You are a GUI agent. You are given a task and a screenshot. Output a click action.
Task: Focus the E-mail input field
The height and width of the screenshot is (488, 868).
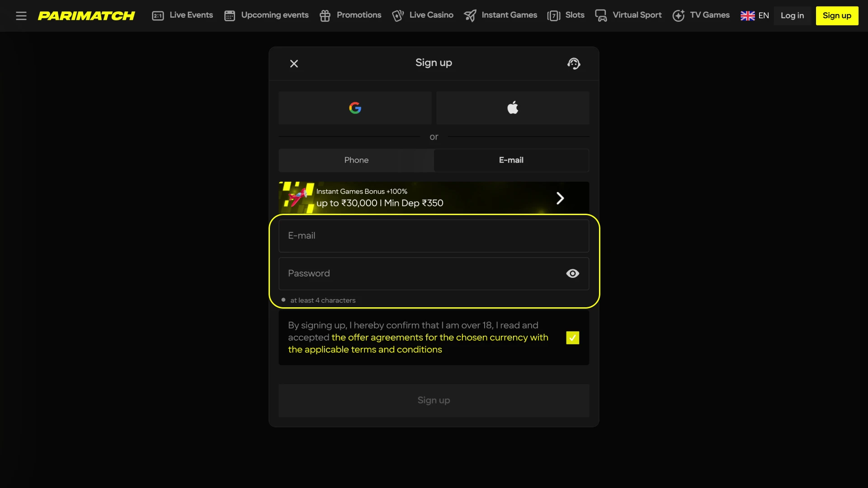pyautogui.click(x=434, y=236)
